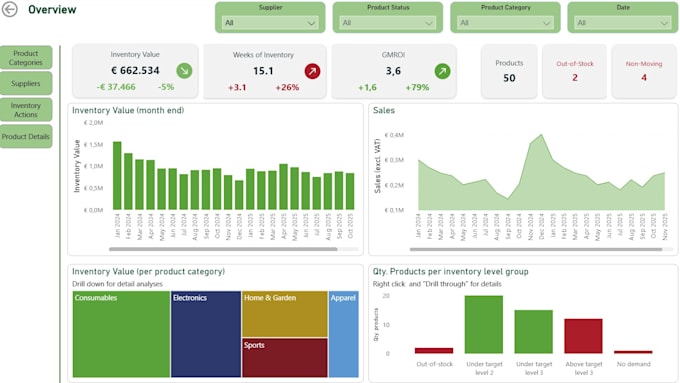Select the Out-of-Stock card
The image size is (680, 383).
click(x=575, y=71)
